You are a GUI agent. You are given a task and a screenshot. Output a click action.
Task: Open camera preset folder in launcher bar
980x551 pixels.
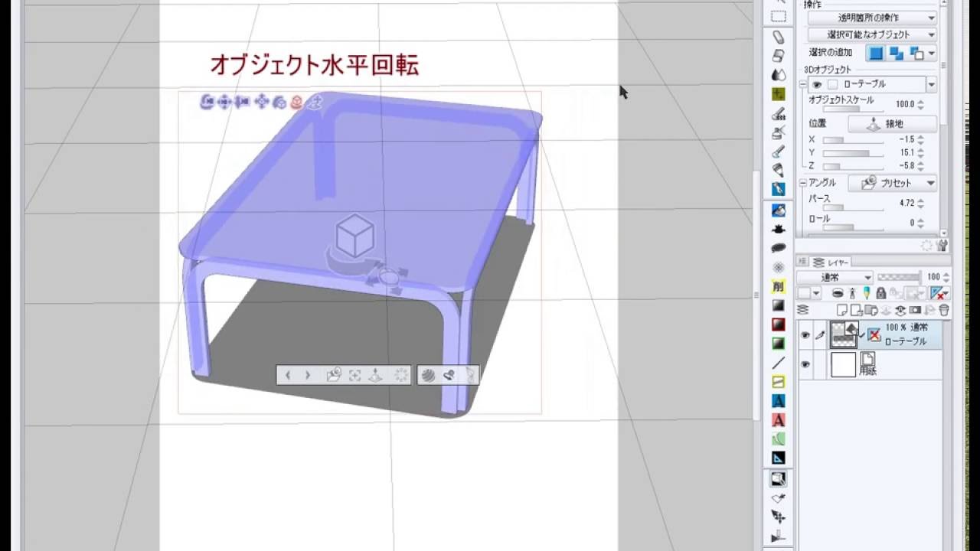pos(333,375)
